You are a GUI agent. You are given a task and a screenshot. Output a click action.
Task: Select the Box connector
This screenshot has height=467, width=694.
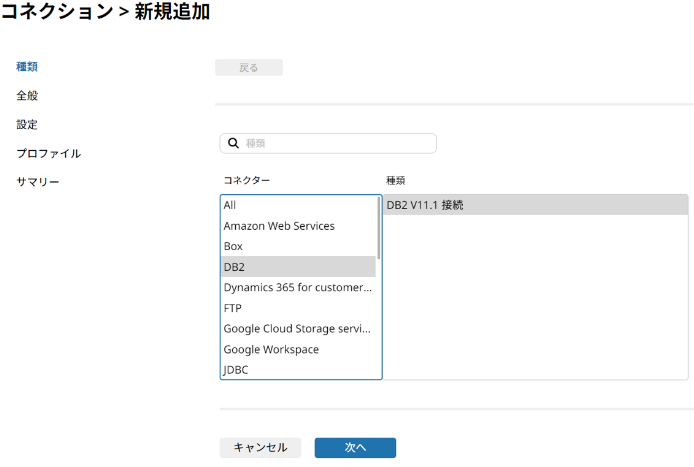pos(298,246)
